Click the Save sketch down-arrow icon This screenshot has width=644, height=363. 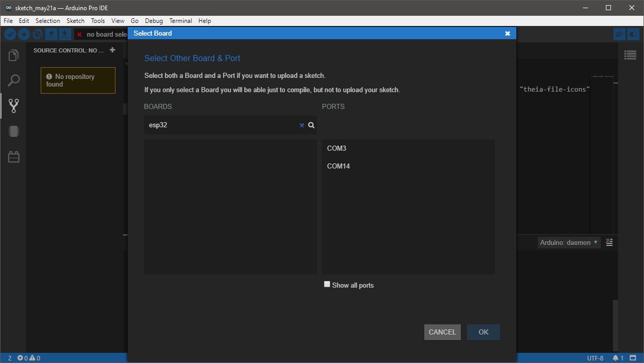[65, 34]
